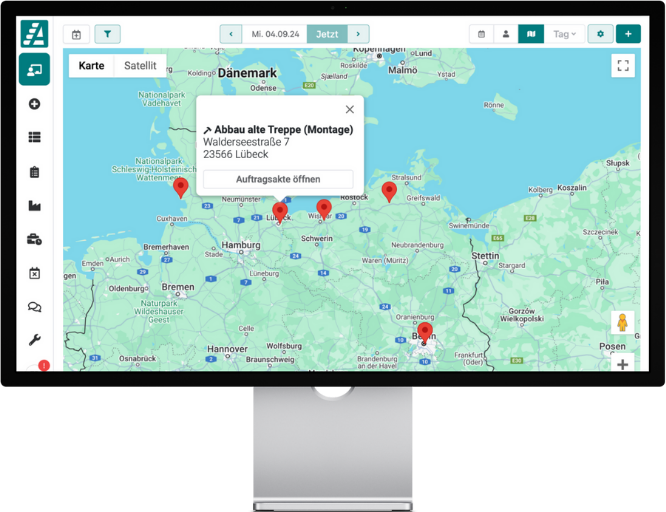Click the Auftragsakte öffnen button
The width and height of the screenshot is (666, 512).
(x=278, y=179)
